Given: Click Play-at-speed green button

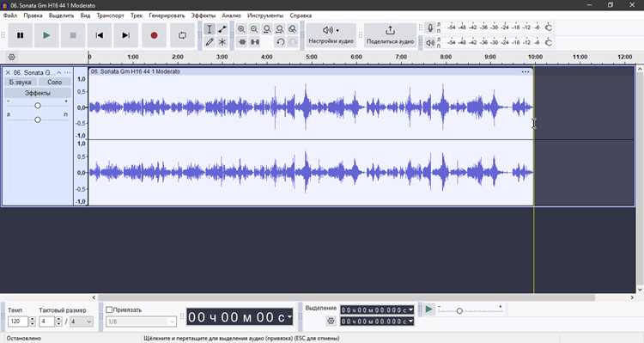Looking at the screenshot, I should pyautogui.click(x=428, y=309).
